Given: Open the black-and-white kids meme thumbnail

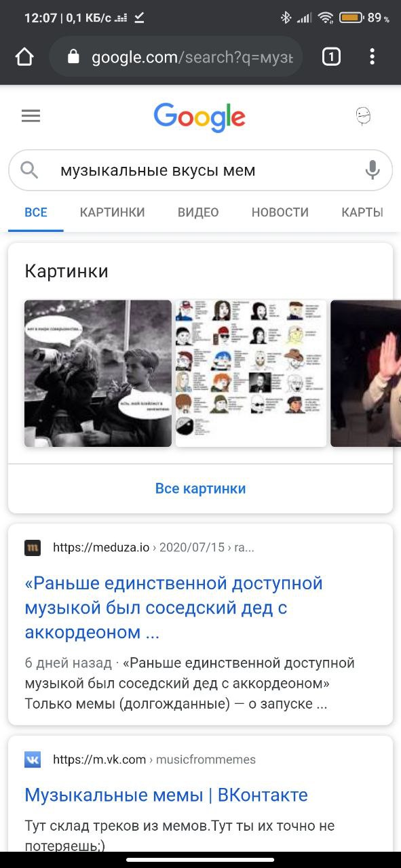Looking at the screenshot, I should [x=98, y=373].
